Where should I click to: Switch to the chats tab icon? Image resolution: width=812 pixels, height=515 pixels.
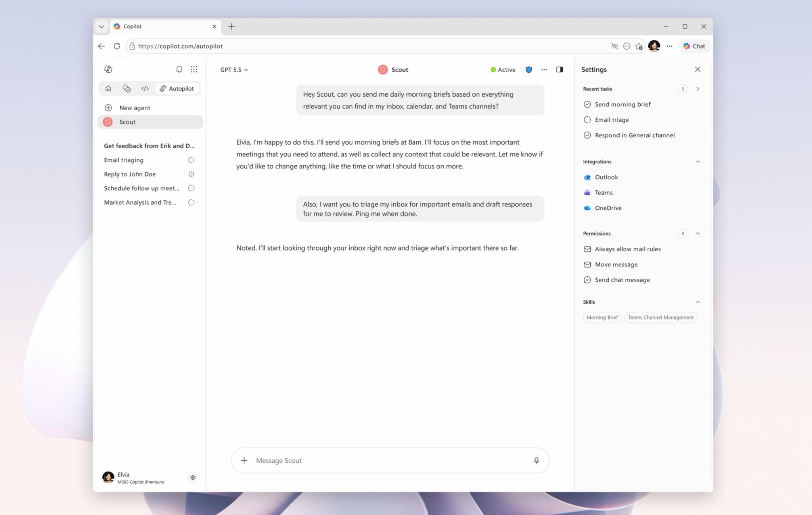click(x=126, y=88)
